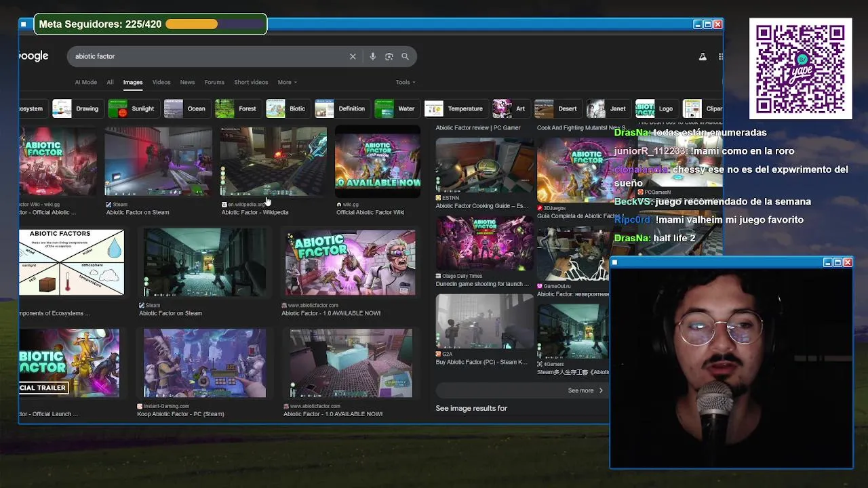Open Official Abiotic Factor Wiki thumbnail
Screen dimensions: 868x488
tap(378, 161)
